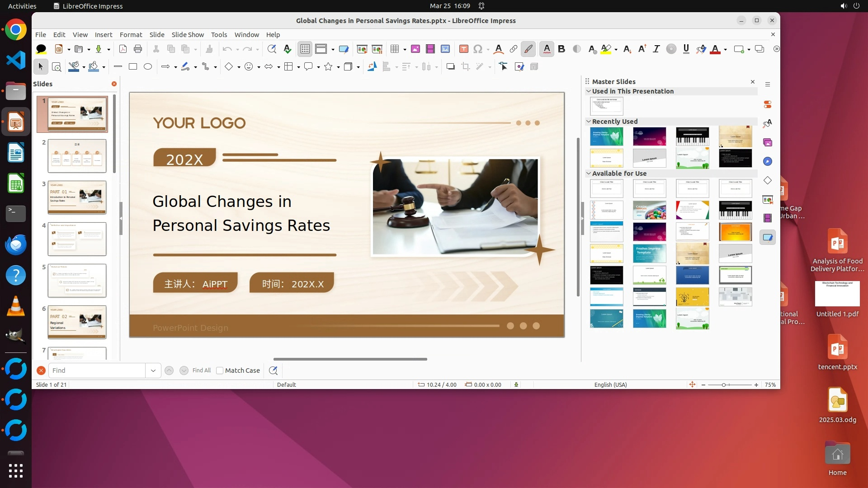Apply Bold formatting
868x488 pixels.
(561, 49)
